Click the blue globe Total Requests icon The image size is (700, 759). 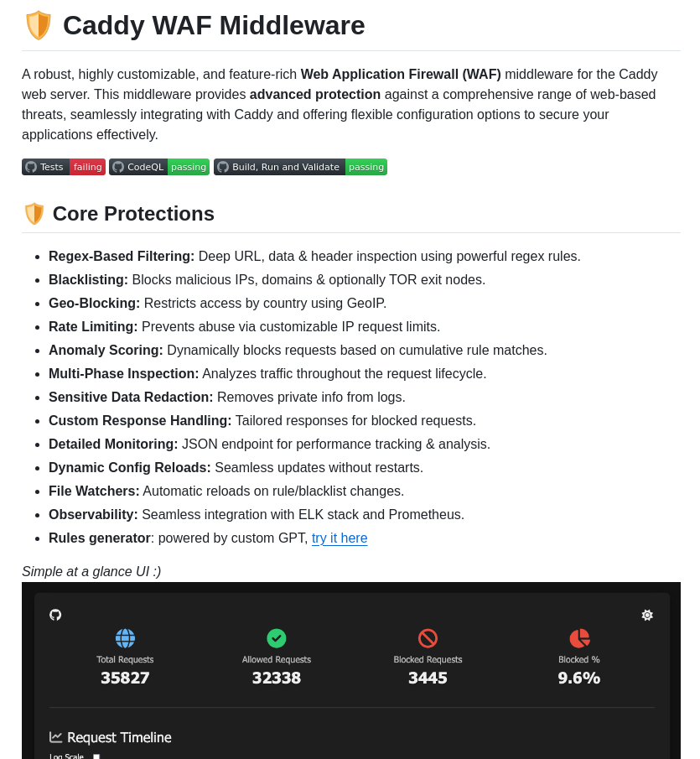pyautogui.click(x=125, y=638)
